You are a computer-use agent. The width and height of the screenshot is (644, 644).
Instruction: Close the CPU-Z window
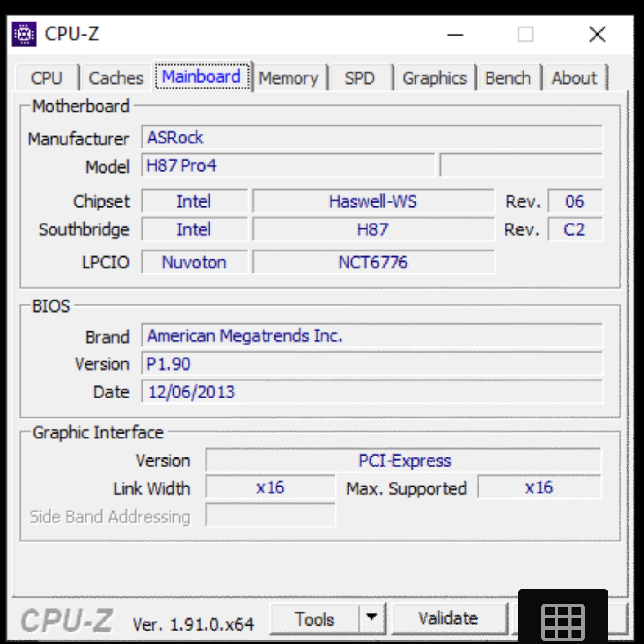click(598, 34)
